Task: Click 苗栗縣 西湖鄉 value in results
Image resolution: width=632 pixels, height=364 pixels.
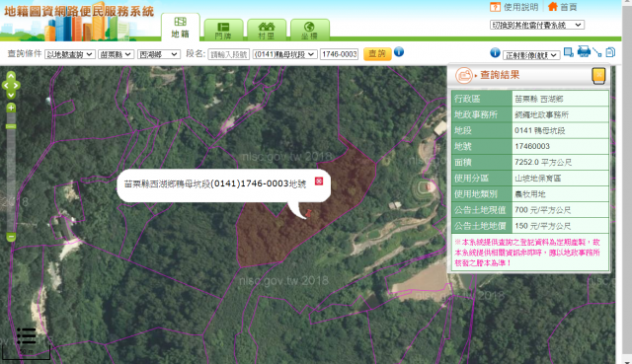Action: pyautogui.click(x=539, y=99)
